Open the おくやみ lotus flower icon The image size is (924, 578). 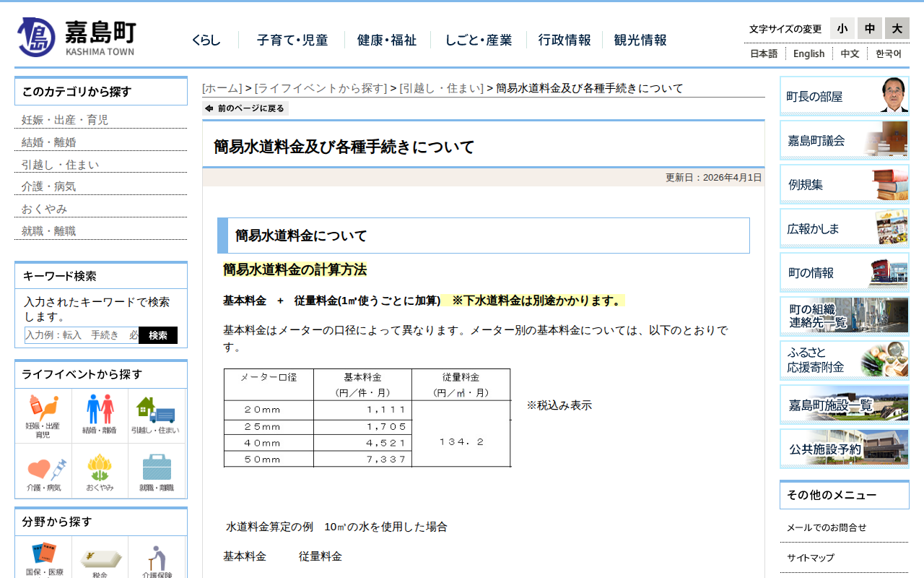click(100, 471)
